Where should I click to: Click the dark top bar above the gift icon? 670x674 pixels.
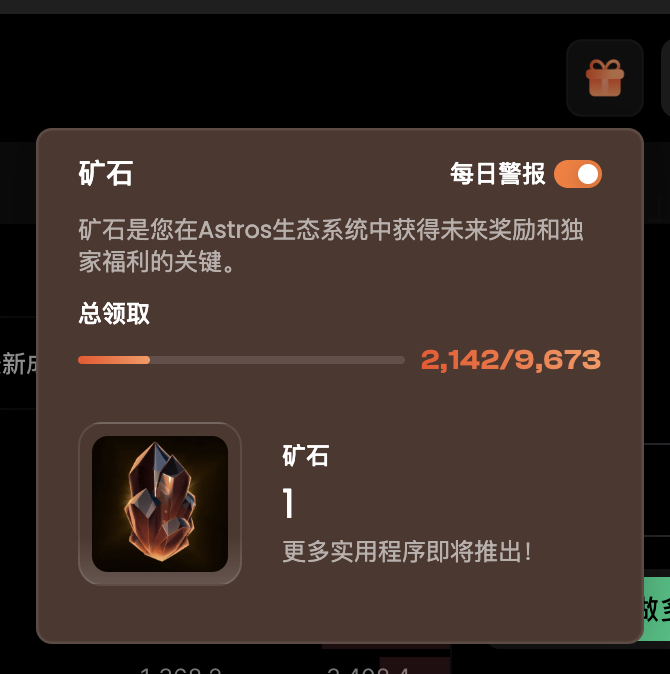335,6
